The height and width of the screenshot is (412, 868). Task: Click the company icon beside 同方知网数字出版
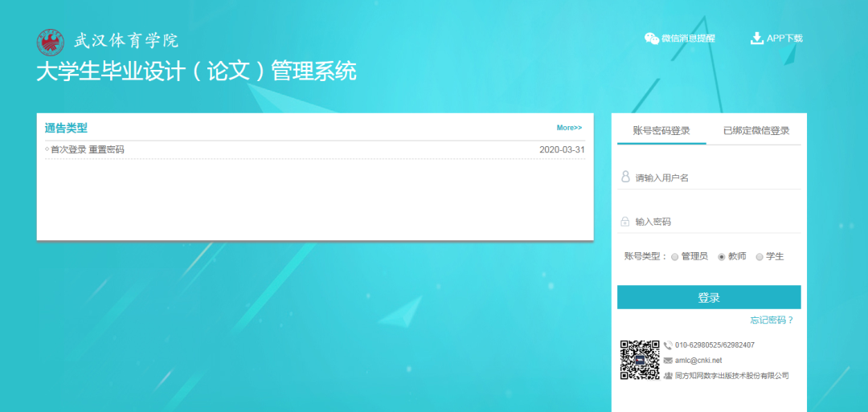pyautogui.click(x=668, y=376)
